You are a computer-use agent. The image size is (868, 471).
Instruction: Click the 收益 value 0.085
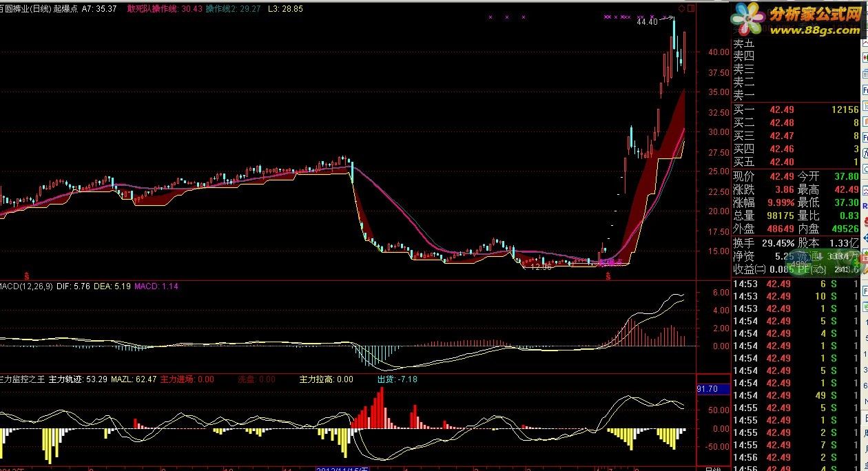point(781,269)
